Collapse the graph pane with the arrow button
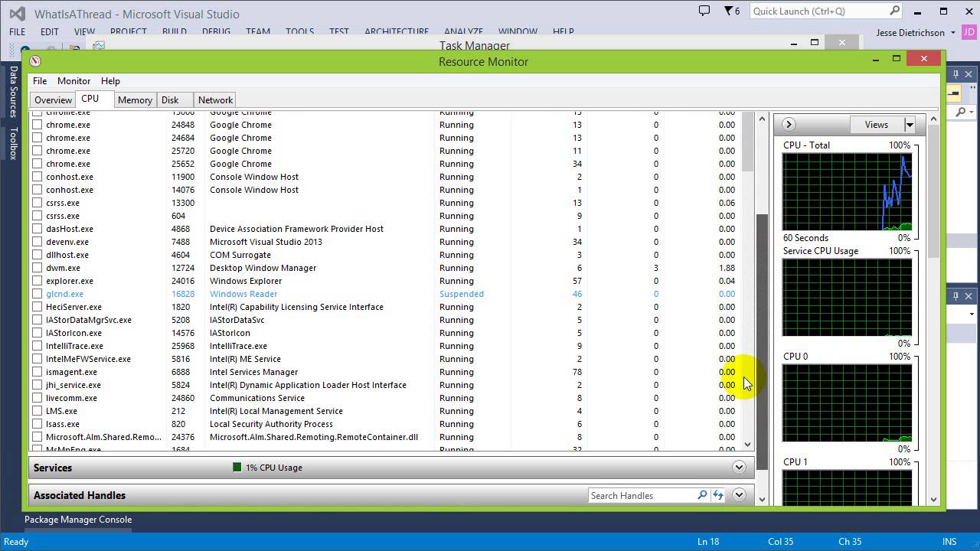The height and width of the screenshot is (551, 980). [x=788, y=125]
